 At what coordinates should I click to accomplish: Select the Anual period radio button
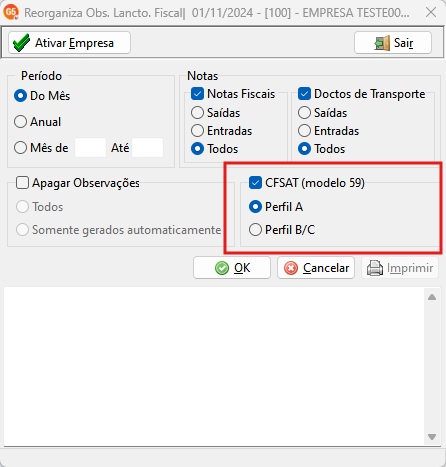coord(20,122)
